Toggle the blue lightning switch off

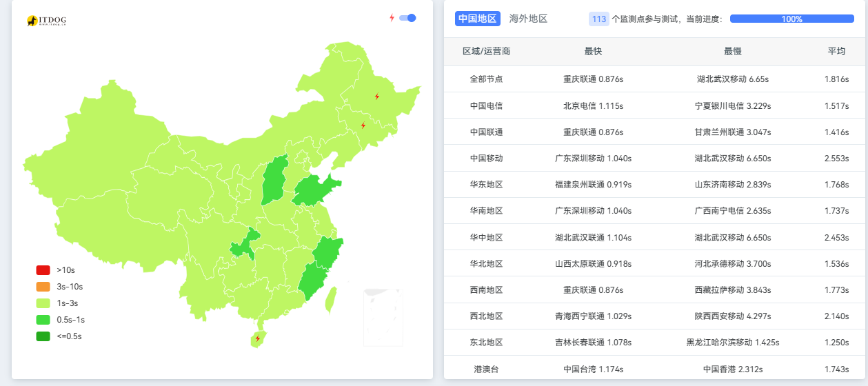tap(407, 18)
